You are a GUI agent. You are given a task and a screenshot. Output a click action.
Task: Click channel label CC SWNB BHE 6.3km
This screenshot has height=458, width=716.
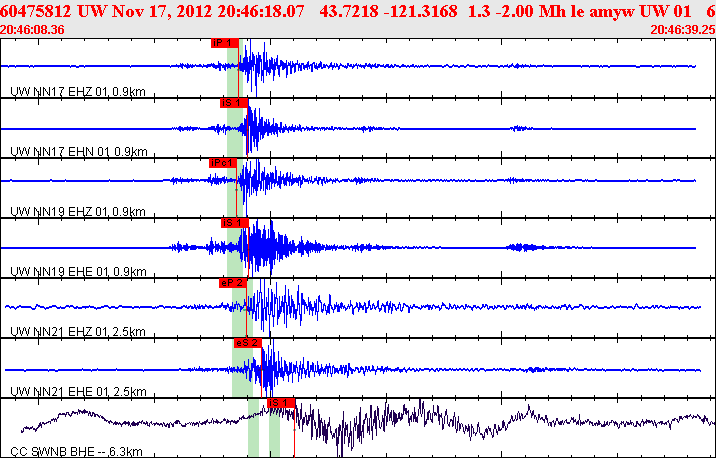pyautogui.click(x=76, y=452)
